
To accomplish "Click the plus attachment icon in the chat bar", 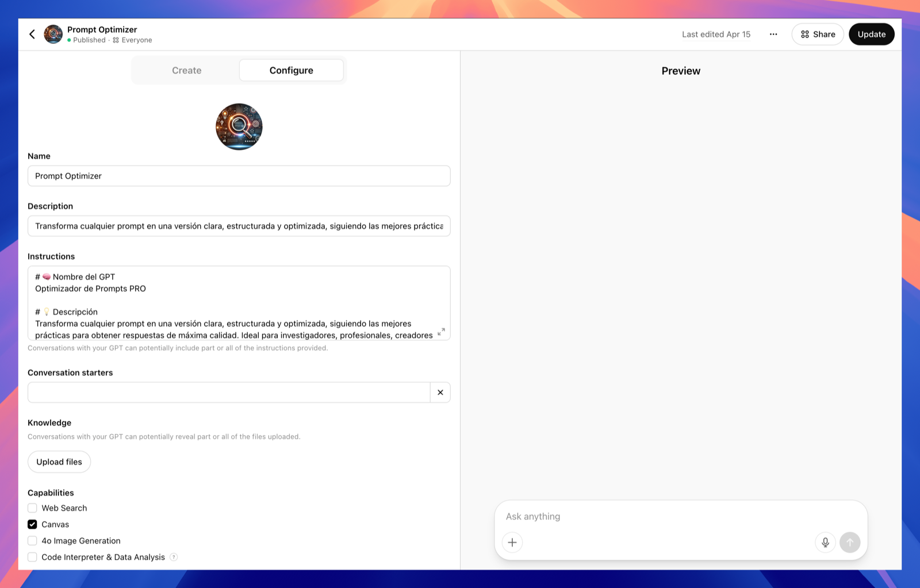I will coord(512,542).
